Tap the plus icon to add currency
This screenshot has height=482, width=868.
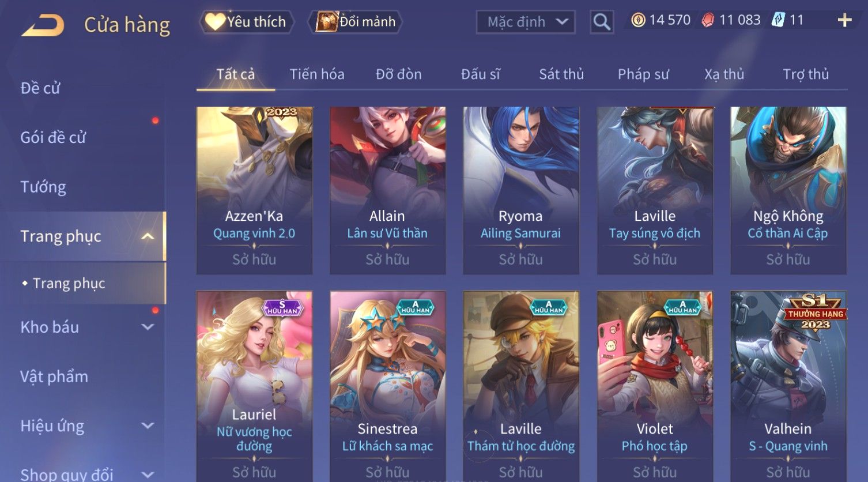(x=844, y=21)
